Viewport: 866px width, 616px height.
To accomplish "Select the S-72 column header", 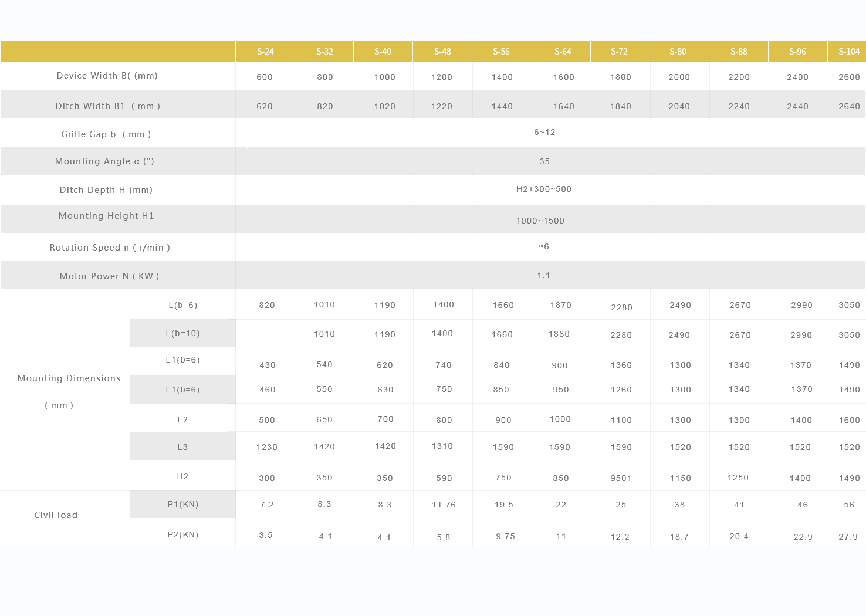I will tap(619, 52).
